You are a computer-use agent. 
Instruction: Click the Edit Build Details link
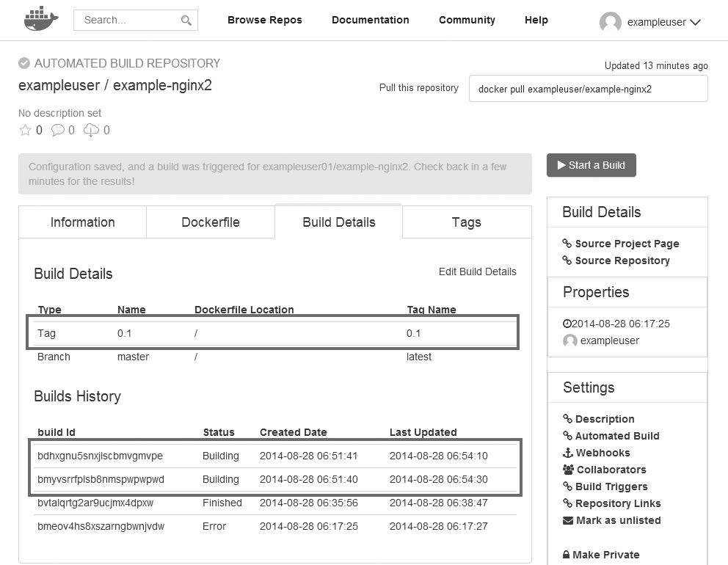coord(477,271)
